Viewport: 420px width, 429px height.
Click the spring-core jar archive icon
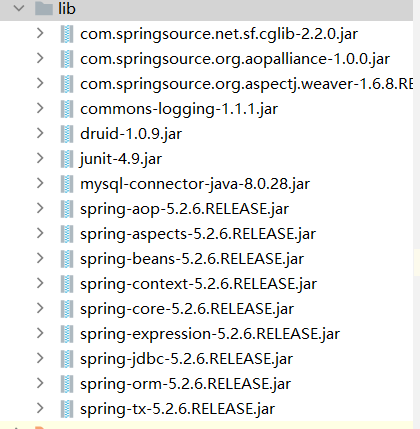[x=67, y=309]
